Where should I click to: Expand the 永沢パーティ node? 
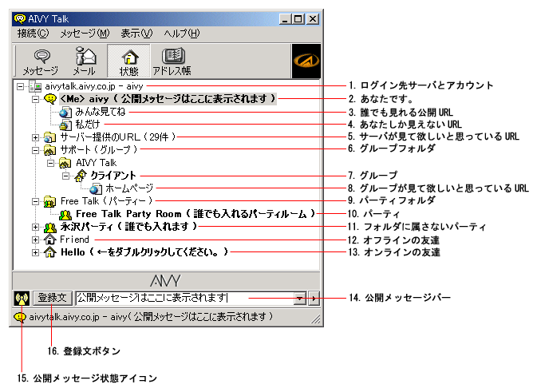click(x=35, y=227)
